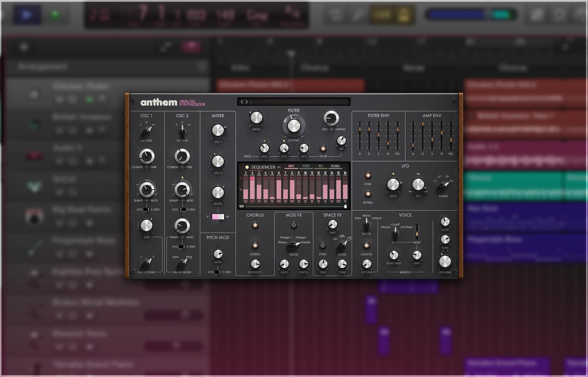The width and height of the screenshot is (588, 377).
Task: Click the filter KEY tracking knob
Action: (x=304, y=148)
